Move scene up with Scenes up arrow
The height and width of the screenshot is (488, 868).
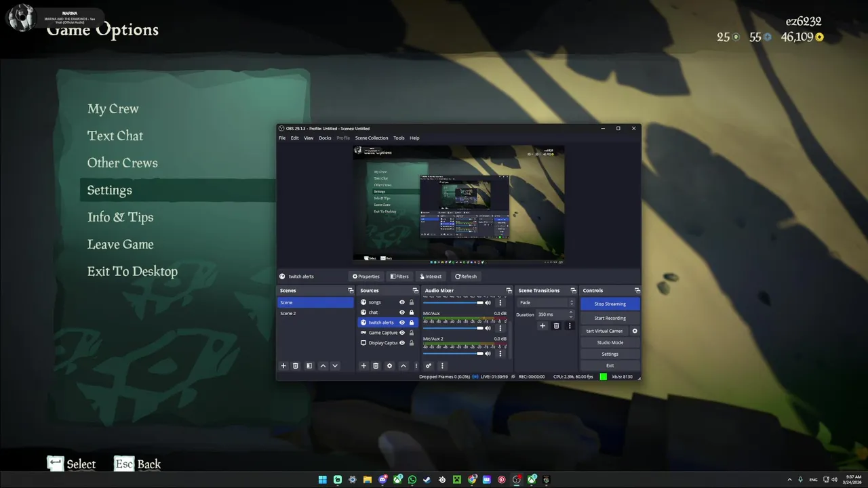point(323,366)
